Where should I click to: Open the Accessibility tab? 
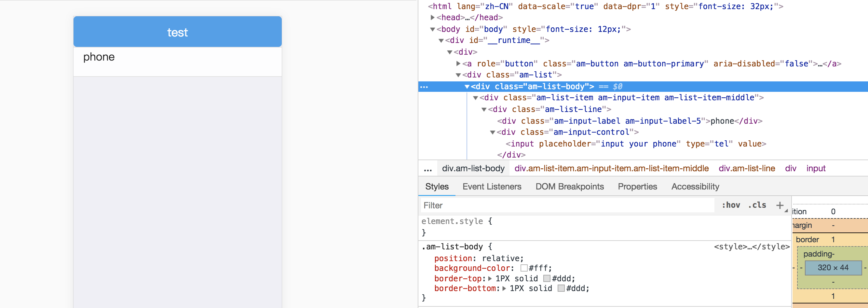pos(695,187)
